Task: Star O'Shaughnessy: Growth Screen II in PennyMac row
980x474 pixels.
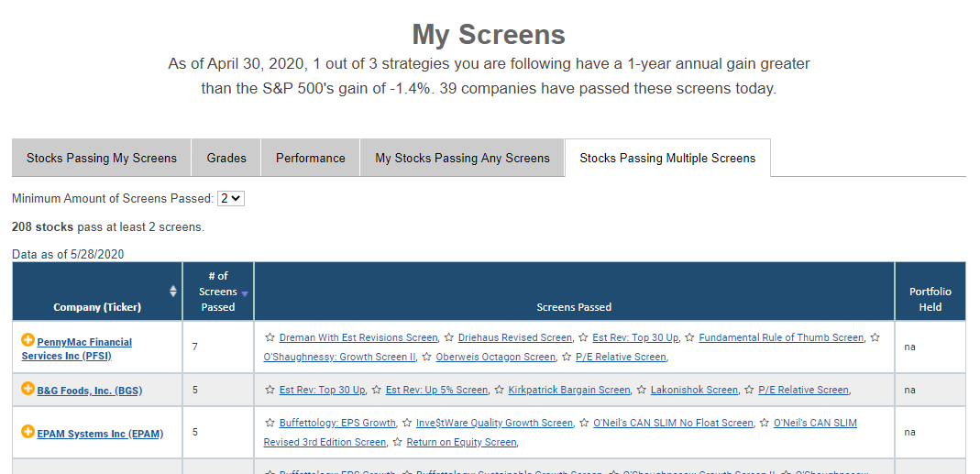Action: click(875, 337)
